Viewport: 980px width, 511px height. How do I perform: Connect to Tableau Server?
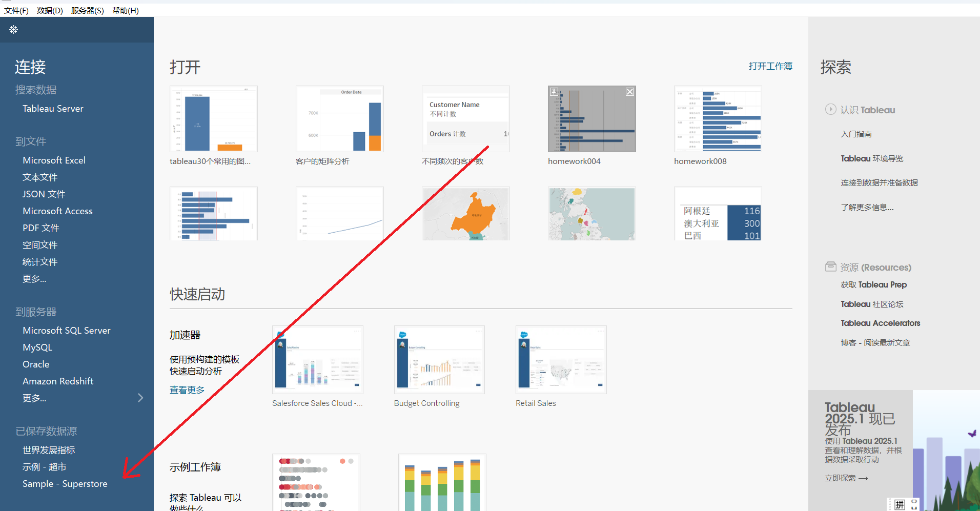(53, 109)
